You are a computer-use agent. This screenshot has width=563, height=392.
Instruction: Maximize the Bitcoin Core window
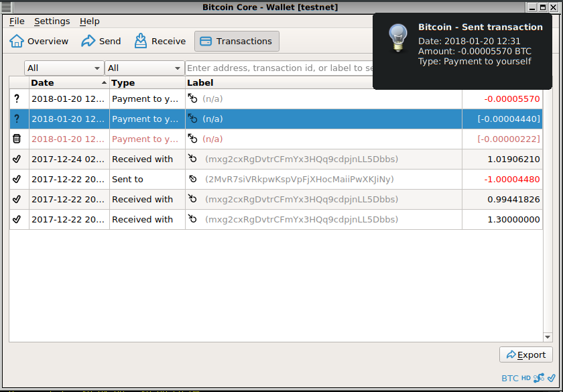click(543, 7)
